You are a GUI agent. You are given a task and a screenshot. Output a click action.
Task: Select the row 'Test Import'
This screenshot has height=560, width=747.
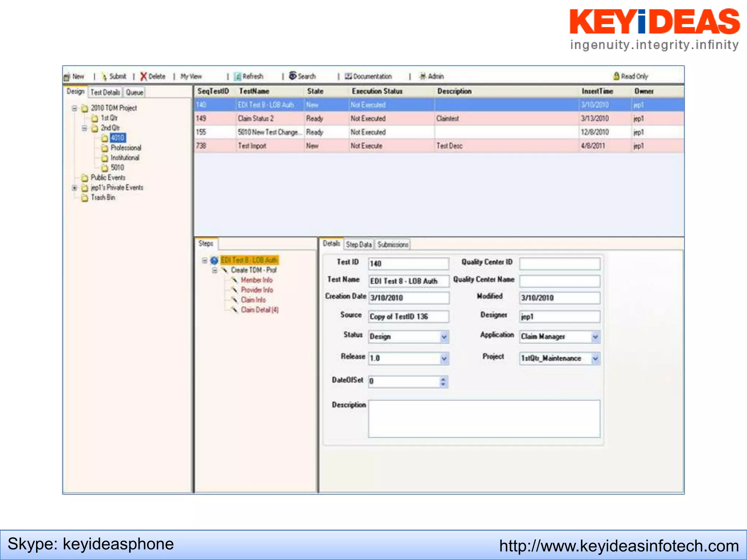click(x=439, y=146)
